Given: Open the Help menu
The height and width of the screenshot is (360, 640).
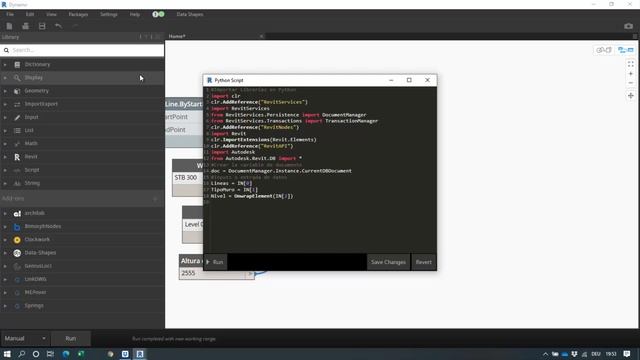Looking at the screenshot, I should coord(135,14).
